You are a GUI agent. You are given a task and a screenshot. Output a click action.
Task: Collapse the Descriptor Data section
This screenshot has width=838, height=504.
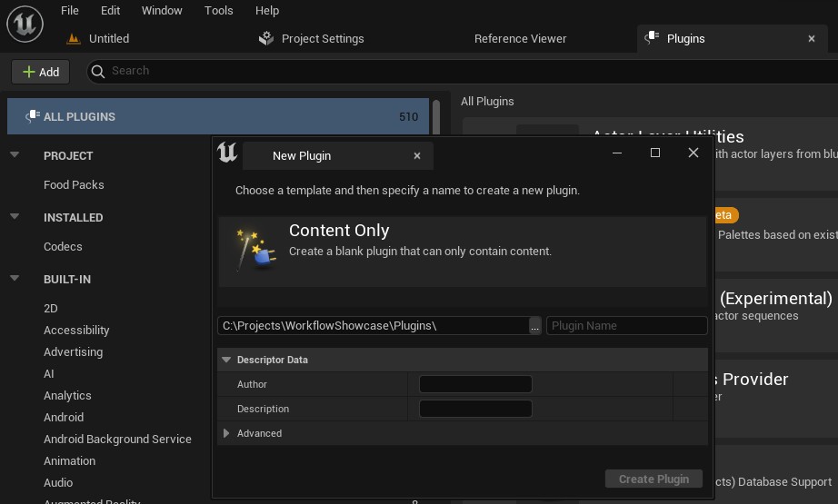(226, 360)
